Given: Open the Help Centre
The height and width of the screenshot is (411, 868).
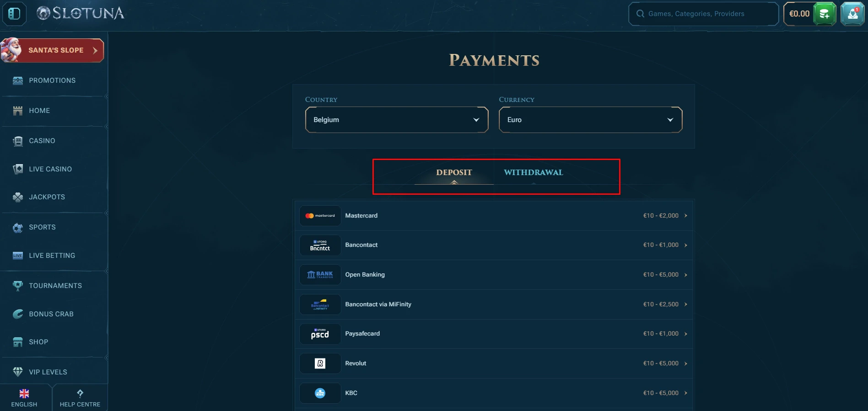Looking at the screenshot, I should pyautogui.click(x=80, y=398).
